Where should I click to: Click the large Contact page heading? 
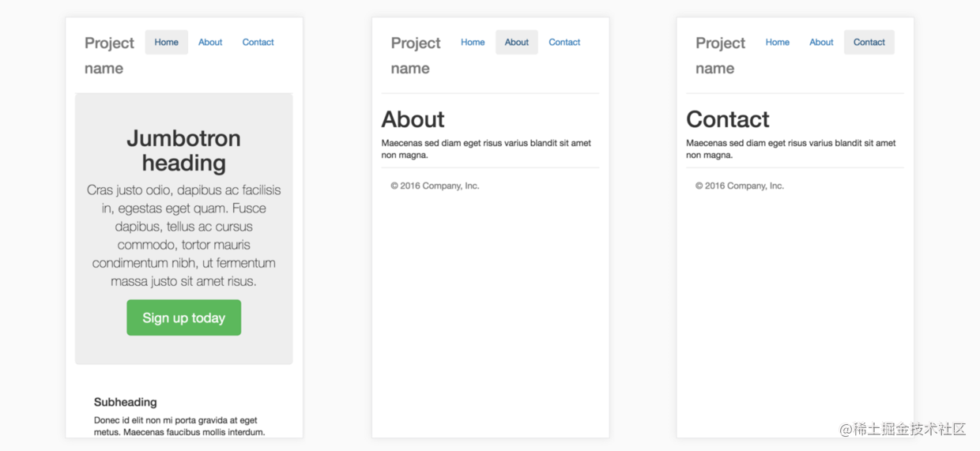coord(727,119)
